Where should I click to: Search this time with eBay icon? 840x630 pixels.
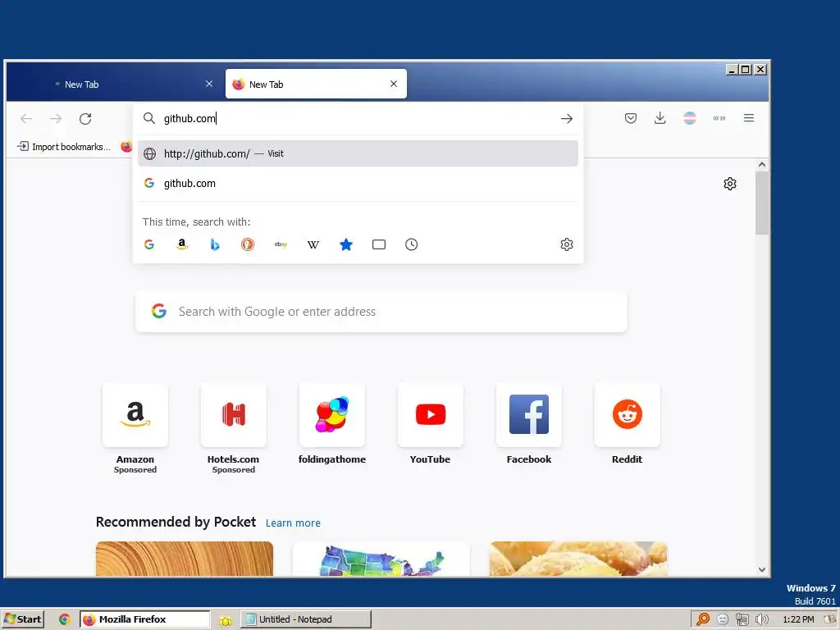(x=281, y=244)
